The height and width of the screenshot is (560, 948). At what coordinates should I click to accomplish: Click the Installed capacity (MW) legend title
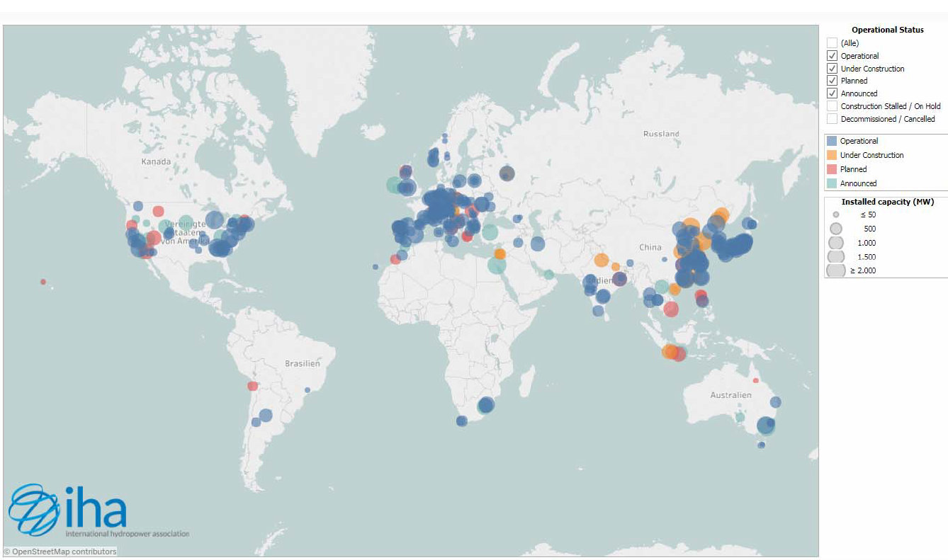[886, 202]
